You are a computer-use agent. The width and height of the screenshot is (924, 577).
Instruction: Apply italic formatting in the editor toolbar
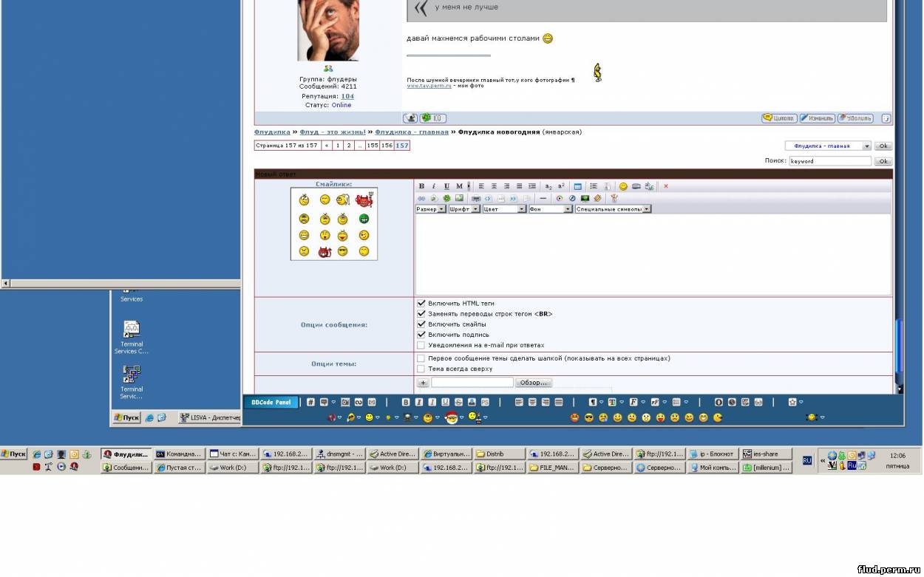(x=434, y=186)
